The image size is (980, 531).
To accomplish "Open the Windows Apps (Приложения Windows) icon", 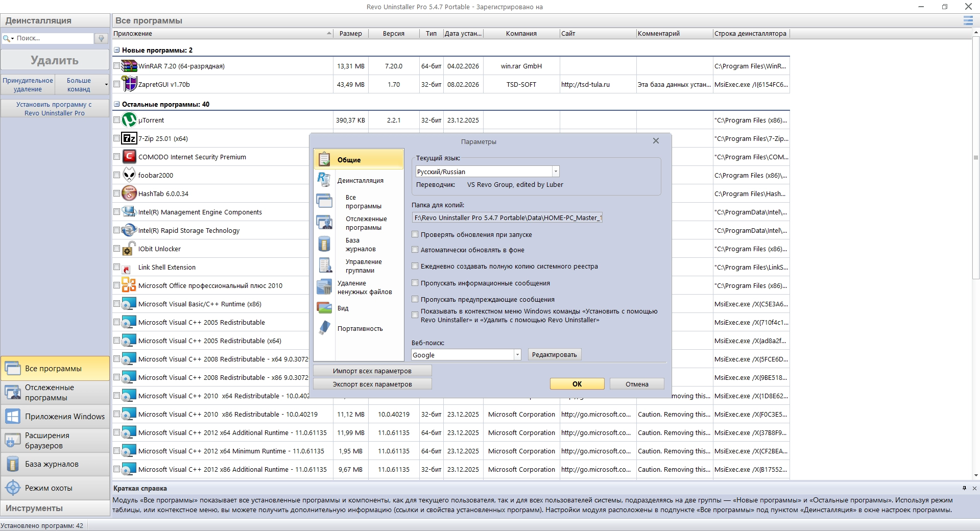I will (13, 417).
